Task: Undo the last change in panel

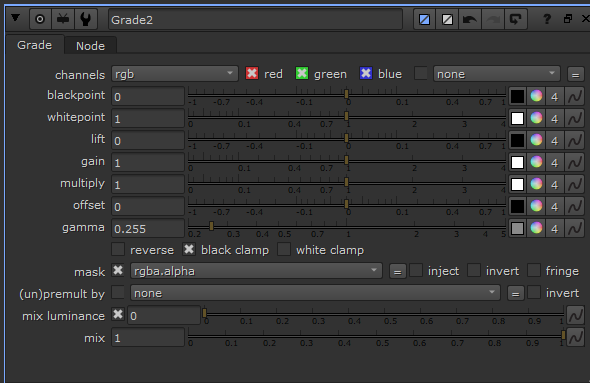Action: [470, 19]
